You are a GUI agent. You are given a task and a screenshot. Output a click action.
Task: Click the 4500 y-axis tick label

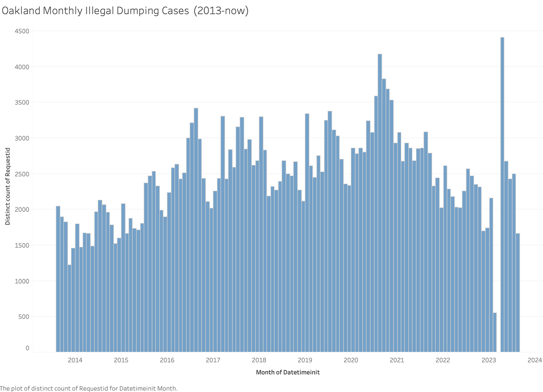(22, 31)
